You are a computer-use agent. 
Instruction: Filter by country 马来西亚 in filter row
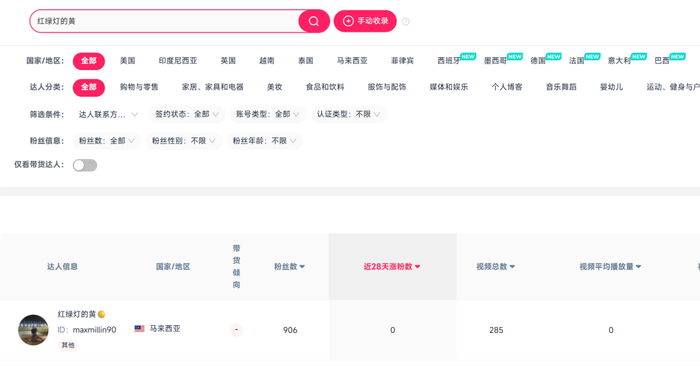point(352,61)
